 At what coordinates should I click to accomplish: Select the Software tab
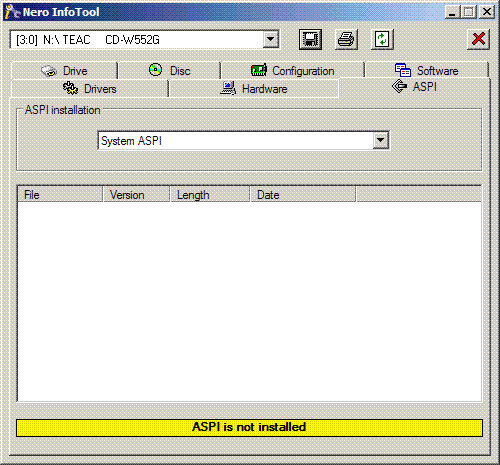pos(427,71)
